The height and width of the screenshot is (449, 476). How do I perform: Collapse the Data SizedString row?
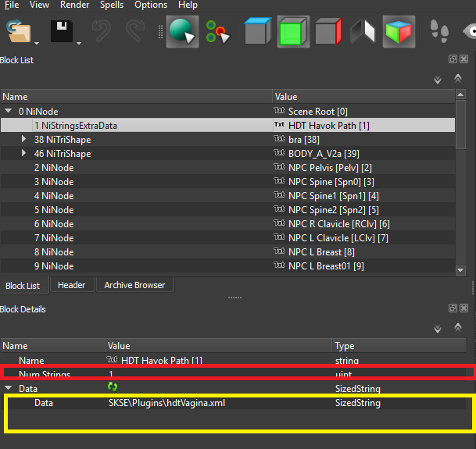[x=9, y=388]
